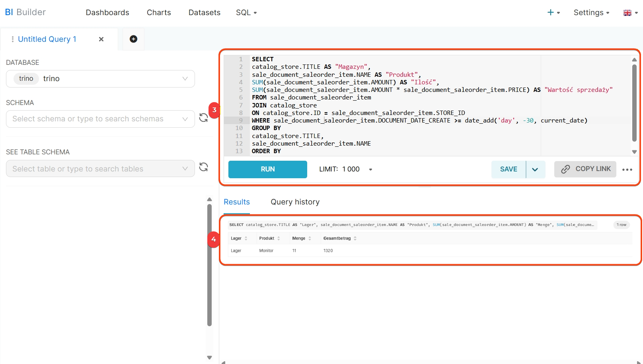643x364 pixels.
Task: Switch to the Query history tab
Action: point(295,202)
